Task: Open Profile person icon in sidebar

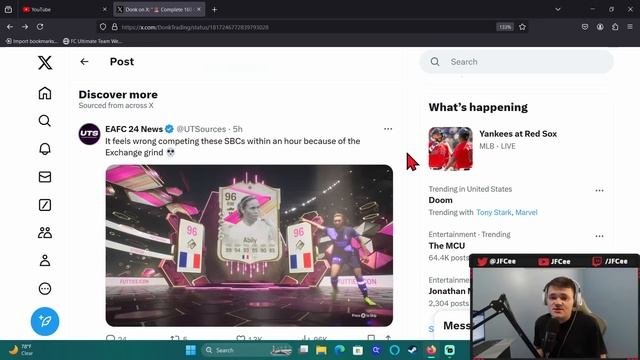Action: 45,260
